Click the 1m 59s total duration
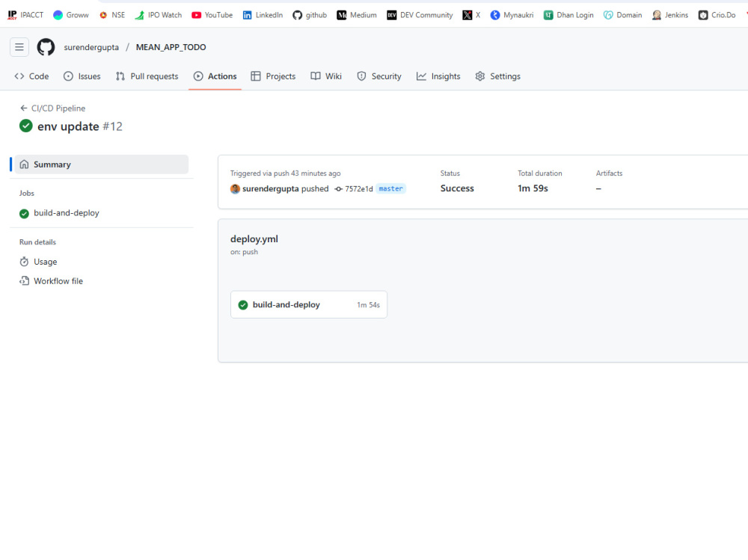 [x=533, y=188]
